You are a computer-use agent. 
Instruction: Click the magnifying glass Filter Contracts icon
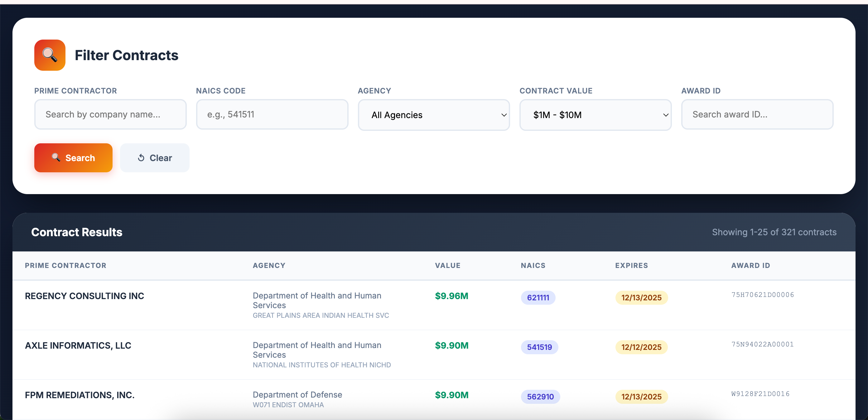pos(50,55)
